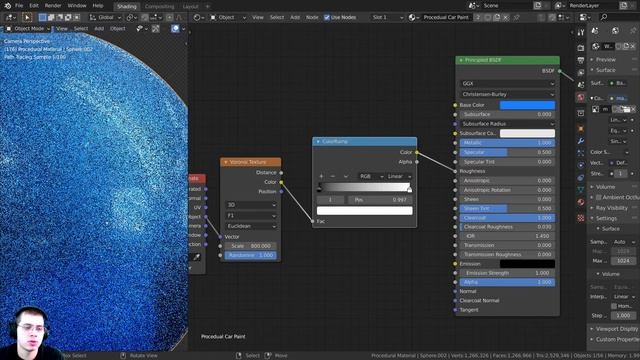
Task: Open the ColorRamp Linear interpolation dropdown
Action: (399, 176)
